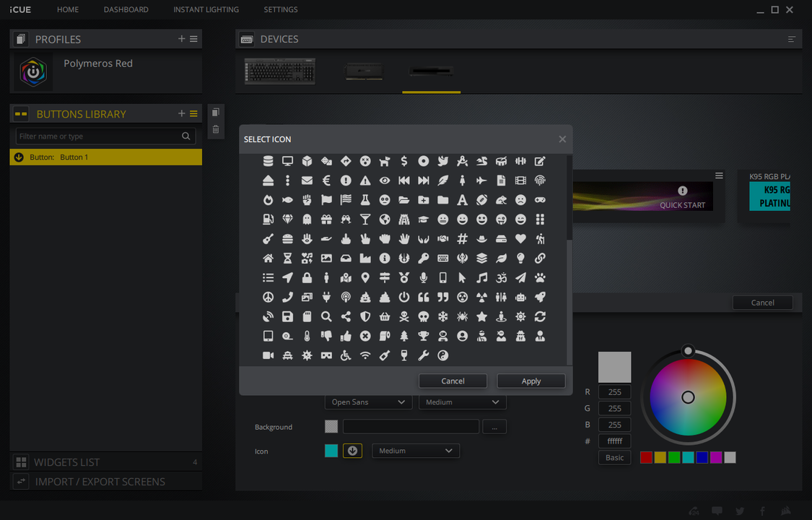Expand the WIDGETS LIST section
The width and height of the screenshot is (812, 520).
pos(105,462)
